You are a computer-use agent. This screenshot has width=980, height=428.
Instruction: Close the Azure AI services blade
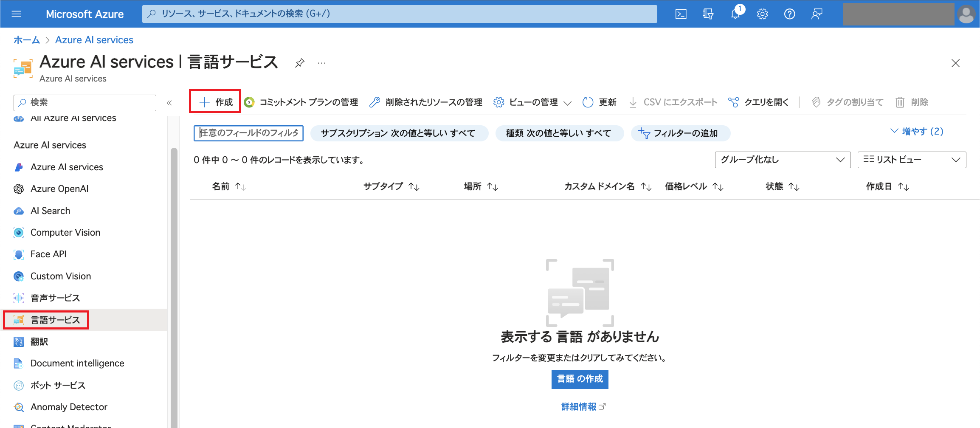pyautogui.click(x=955, y=63)
